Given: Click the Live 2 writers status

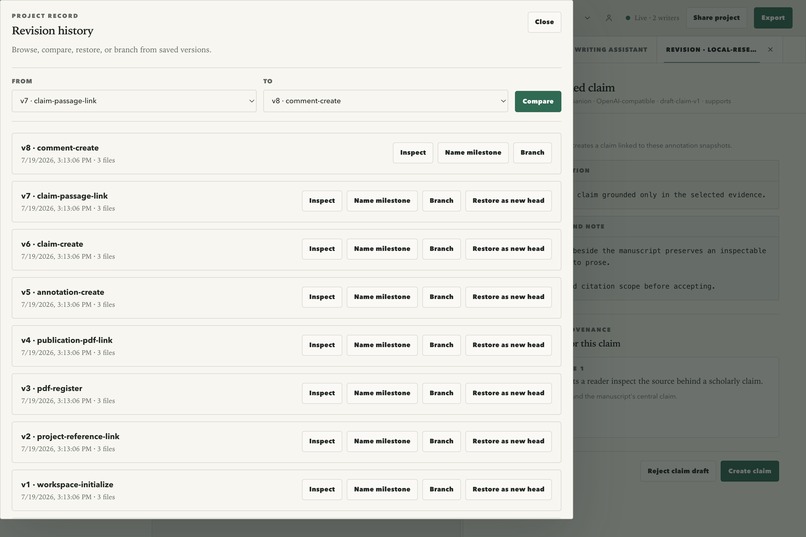Looking at the screenshot, I should [652, 18].
